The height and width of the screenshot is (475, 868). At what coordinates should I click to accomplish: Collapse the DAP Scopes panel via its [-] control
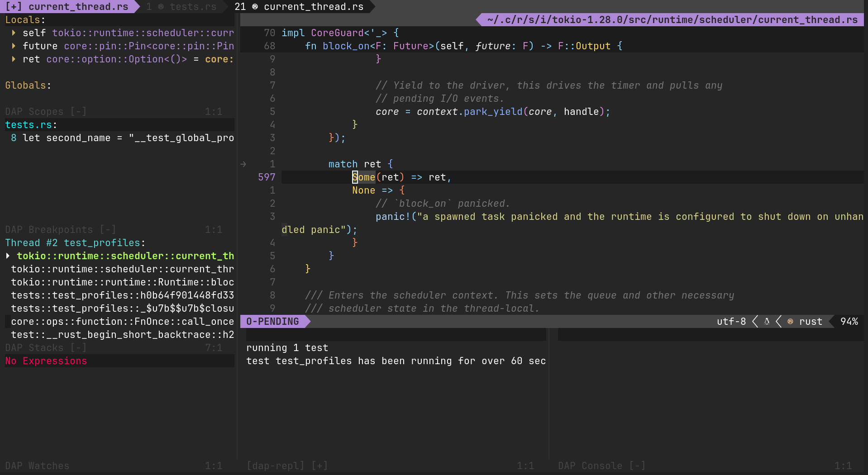point(79,111)
